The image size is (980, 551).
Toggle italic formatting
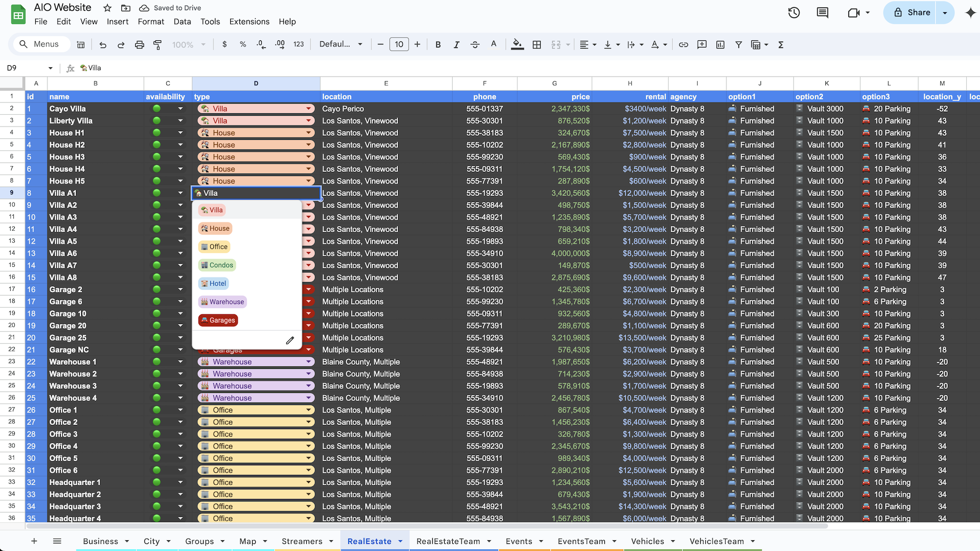point(456,45)
